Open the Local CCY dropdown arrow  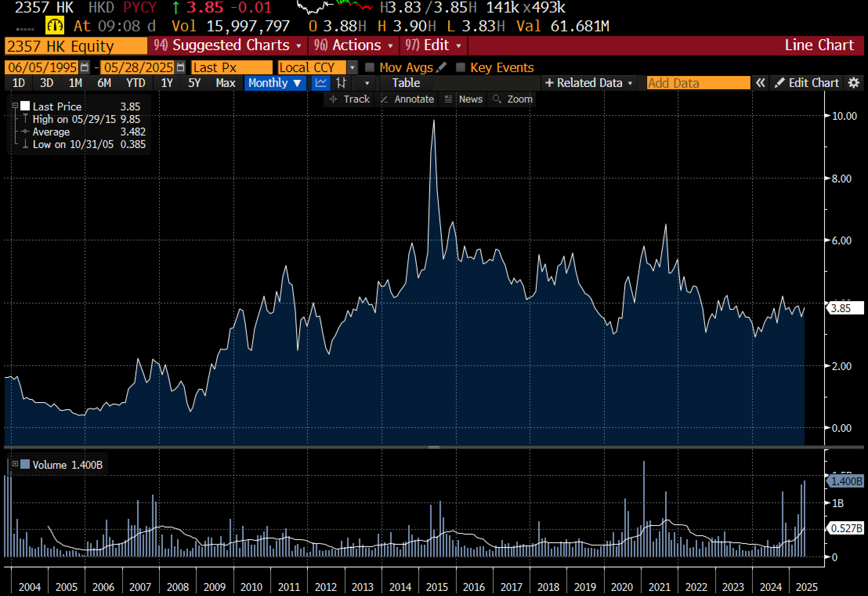point(352,67)
